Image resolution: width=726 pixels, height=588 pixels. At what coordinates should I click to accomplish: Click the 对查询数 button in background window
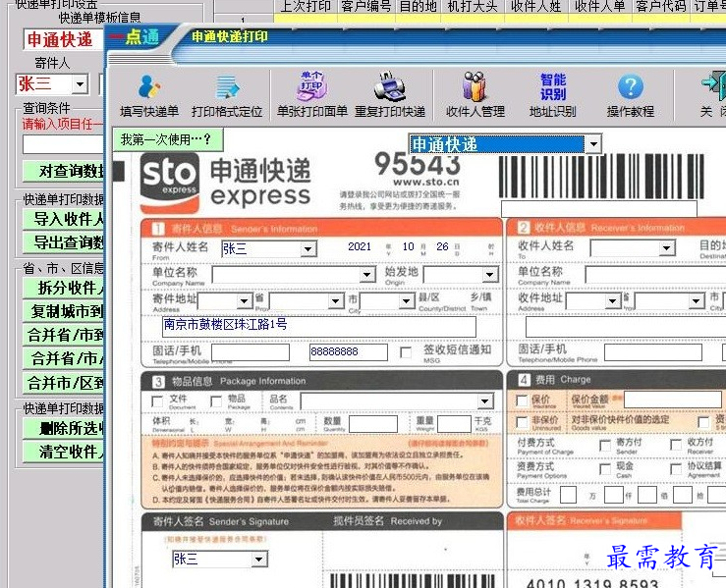tap(63, 171)
